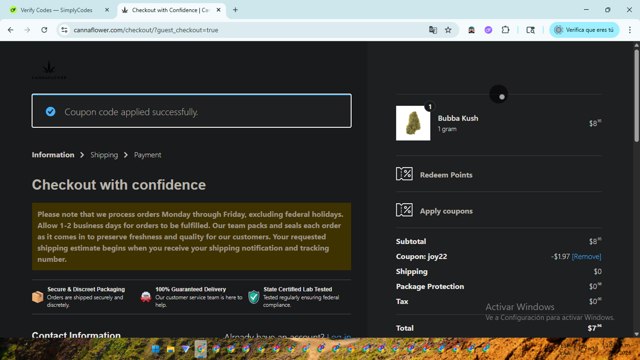Screen dimensions: 640x360
Task: Click the scrollbar down arrow
Action: [636, 334]
